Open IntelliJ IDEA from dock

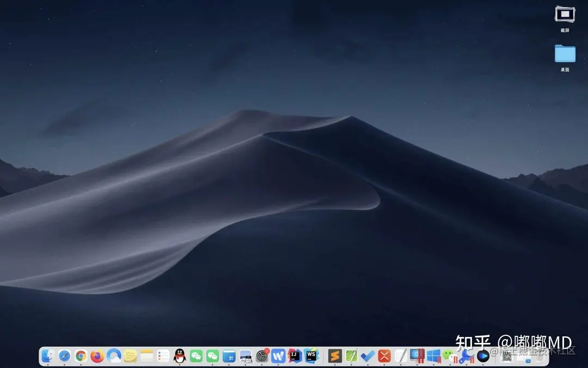pyautogui.click(x=295, y=355)
